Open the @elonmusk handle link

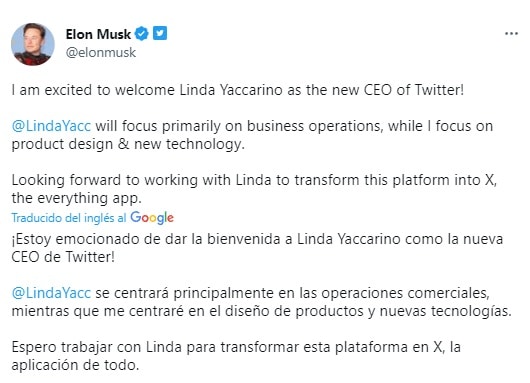click(x=101, y=52)
